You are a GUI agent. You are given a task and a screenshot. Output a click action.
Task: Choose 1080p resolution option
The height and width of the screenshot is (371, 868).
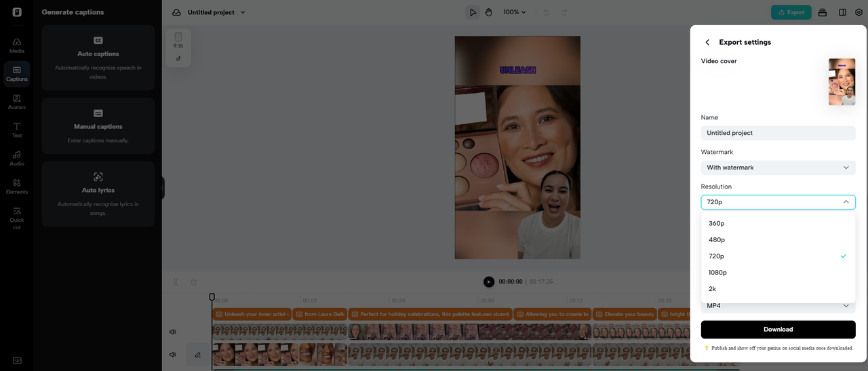tap(778, 272)
